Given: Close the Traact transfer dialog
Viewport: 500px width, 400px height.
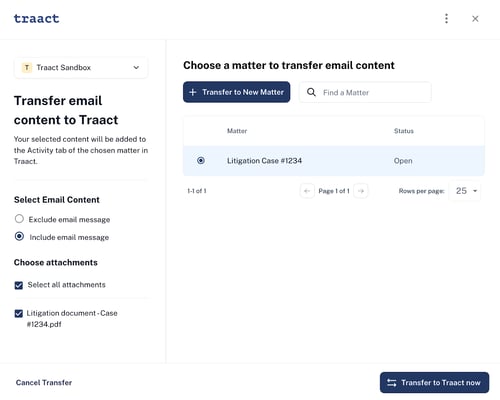Looking at the screenshot, I should pos(475,19).
